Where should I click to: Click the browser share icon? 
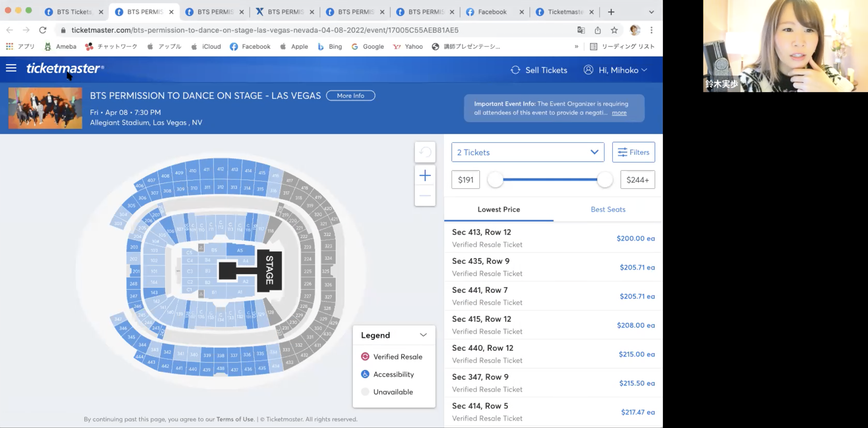pyautogui.click(x=597, y=30)
